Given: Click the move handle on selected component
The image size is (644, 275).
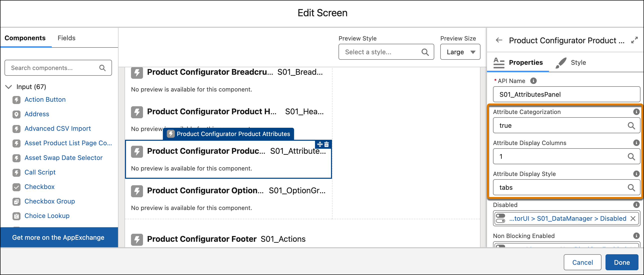Looking at the screenshot, I should pos(320,144).
